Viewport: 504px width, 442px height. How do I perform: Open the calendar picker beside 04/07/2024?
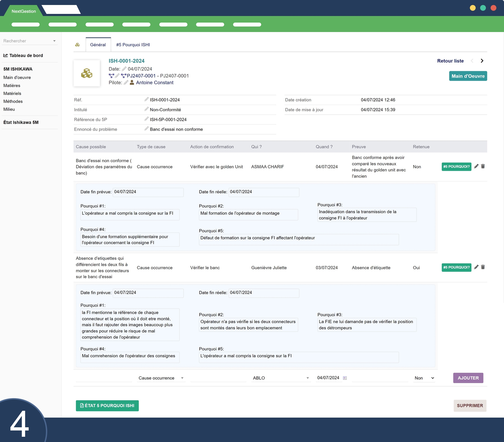(x=345, y=378)
